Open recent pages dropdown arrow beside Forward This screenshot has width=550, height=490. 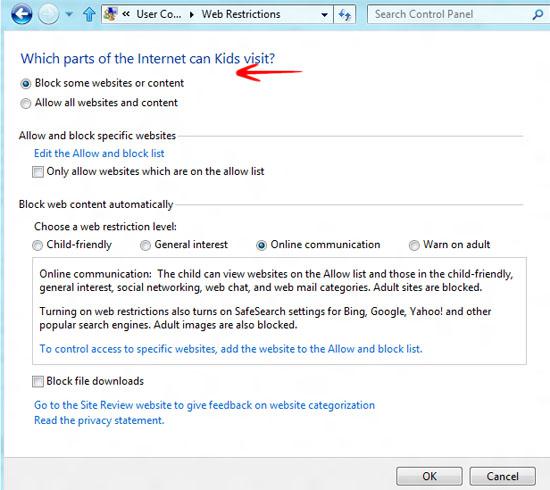[69, 14]
